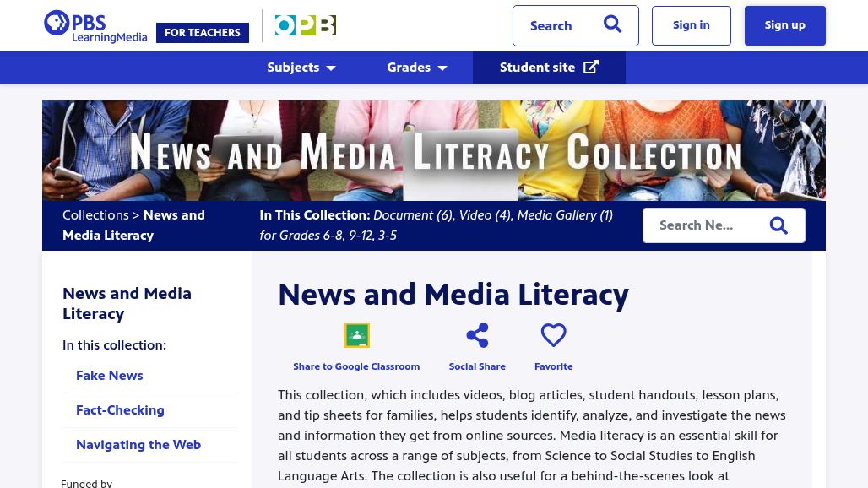868x488 pixels.
Task: Open Student site external link icon
Action: [x=591, y=68]
